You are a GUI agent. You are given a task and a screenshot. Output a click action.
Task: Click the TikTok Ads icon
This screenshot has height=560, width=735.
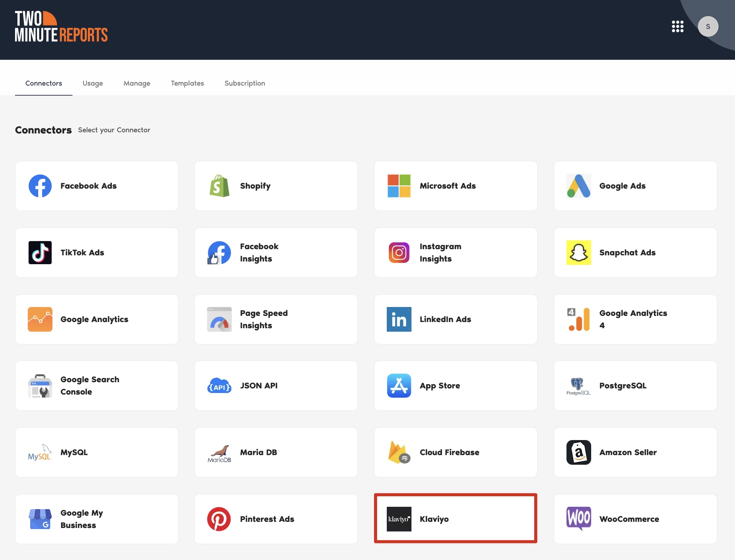click(40, 253)
